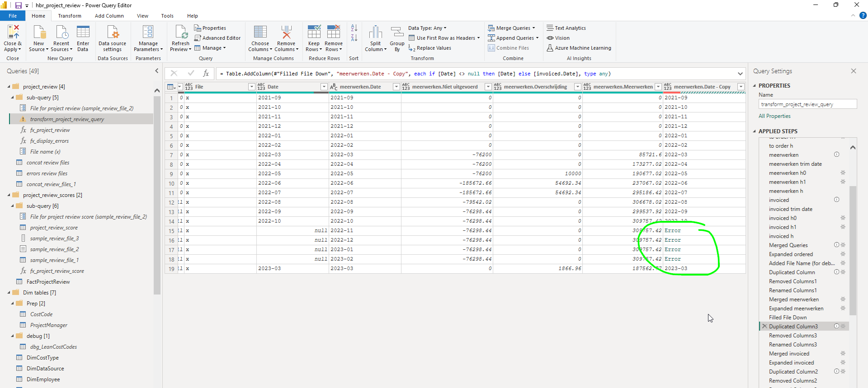This screenshot has width=868, height=388.
Task: Collapse the Dim tables [7] group
Action: point(9,292)
